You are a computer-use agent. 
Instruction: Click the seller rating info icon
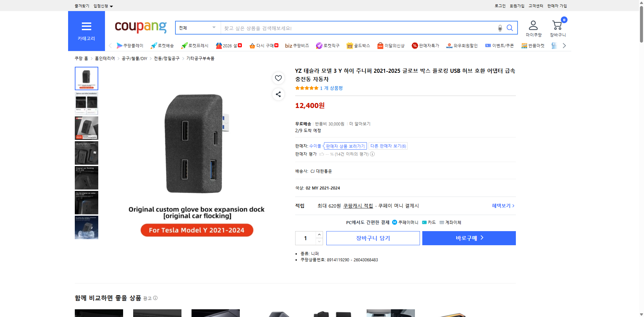point(372,154)
